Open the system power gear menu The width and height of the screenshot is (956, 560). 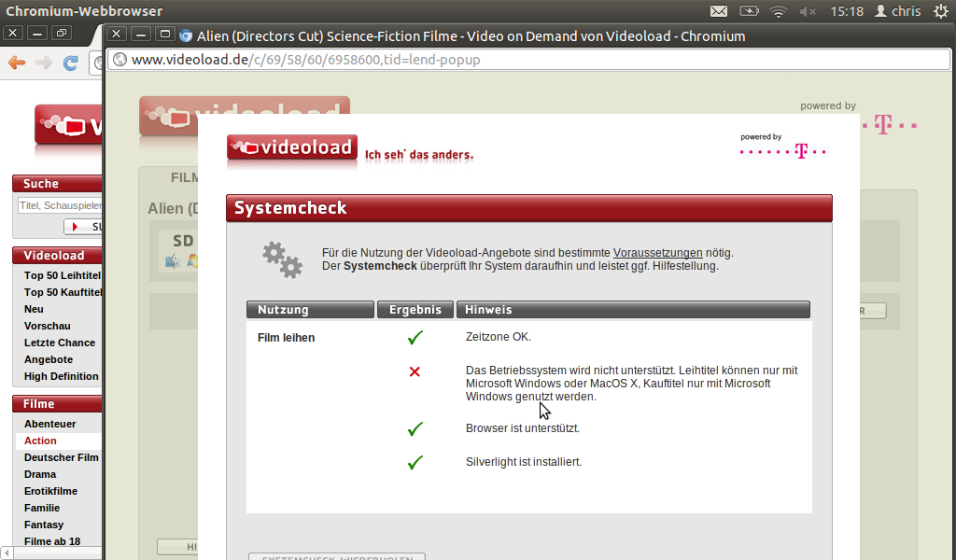tap(941, 11)
